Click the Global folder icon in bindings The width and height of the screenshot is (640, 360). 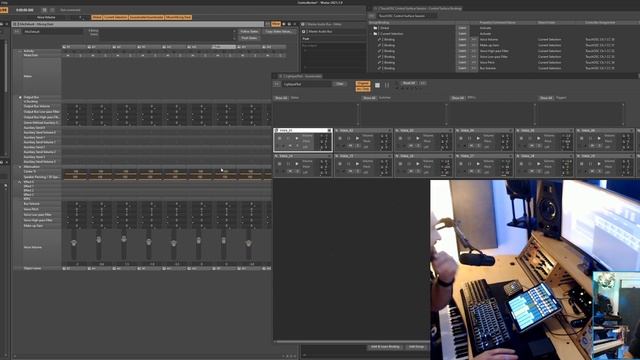[x=376, y=28]
